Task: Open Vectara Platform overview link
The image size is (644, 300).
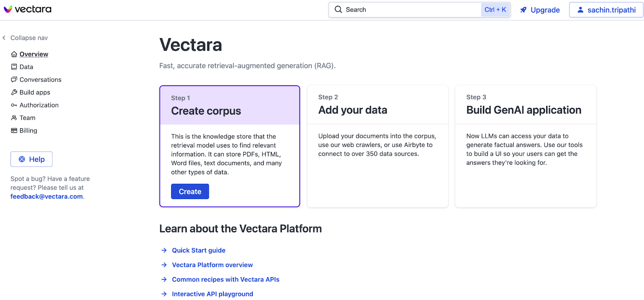Action: [x=213, y=265]
